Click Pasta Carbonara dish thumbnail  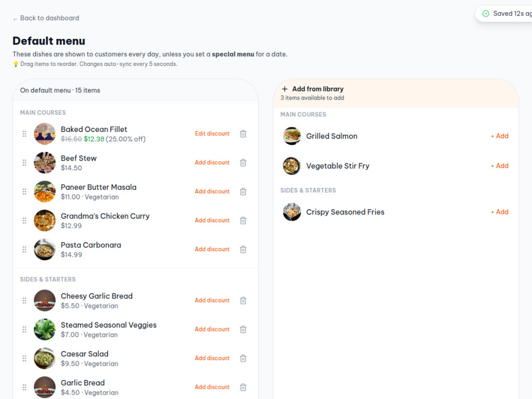pos(45,250)
